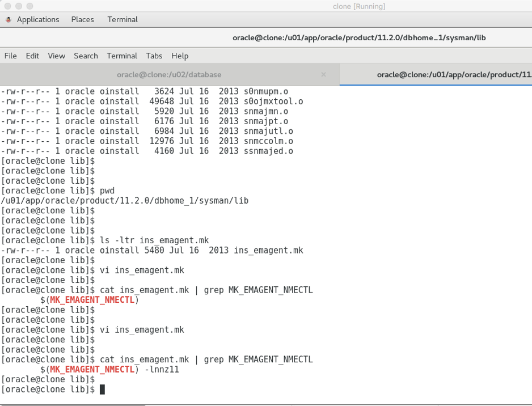Open the Search menu

pos(86,56)
